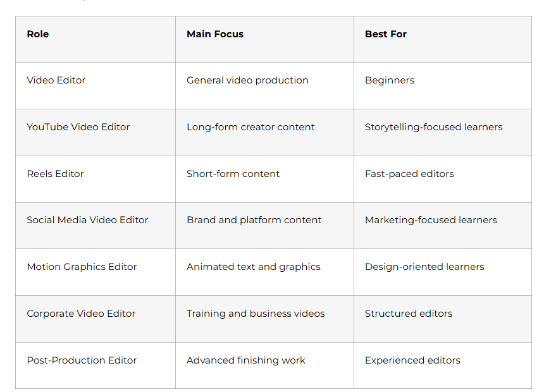Click "Long-form creator content" text
This screenshot has height=392, width=544.
coord(250,127)
